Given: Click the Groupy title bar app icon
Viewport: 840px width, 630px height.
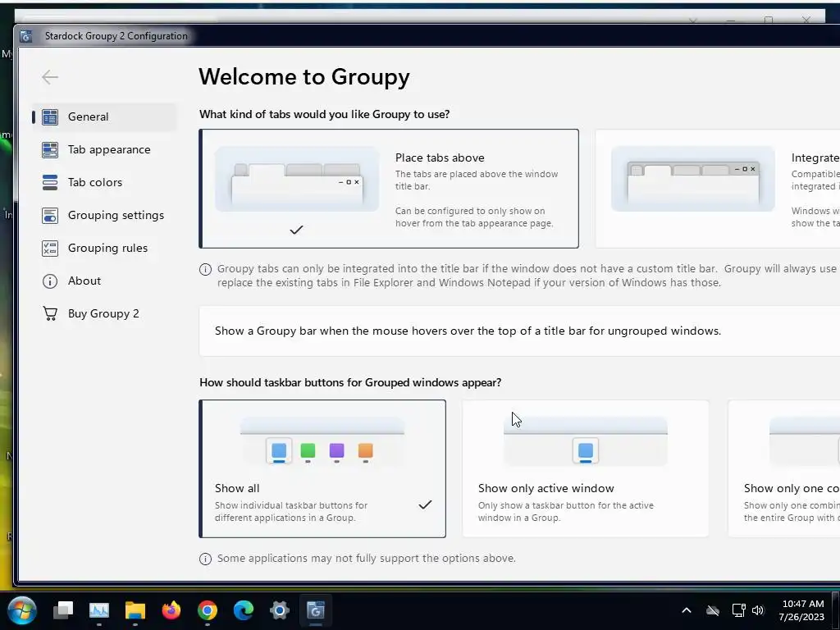Looking at the screenshot, I should pyautogui.click(x=25, y=36).
